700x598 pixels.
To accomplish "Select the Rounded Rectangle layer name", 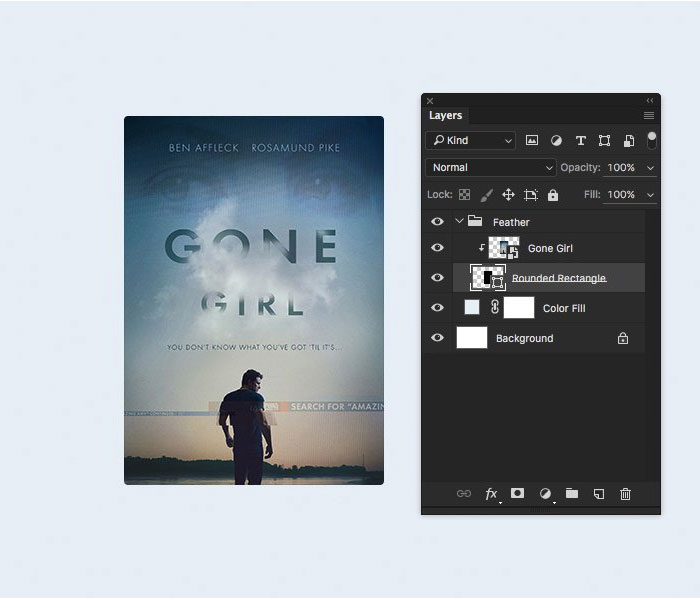I will 558,278.
